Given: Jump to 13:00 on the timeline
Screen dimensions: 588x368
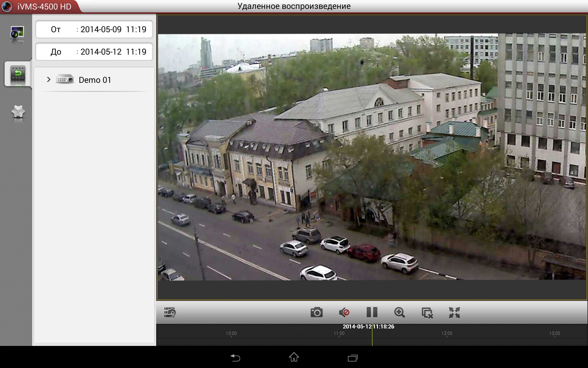Looking at the screenshot, I should 555,333.
